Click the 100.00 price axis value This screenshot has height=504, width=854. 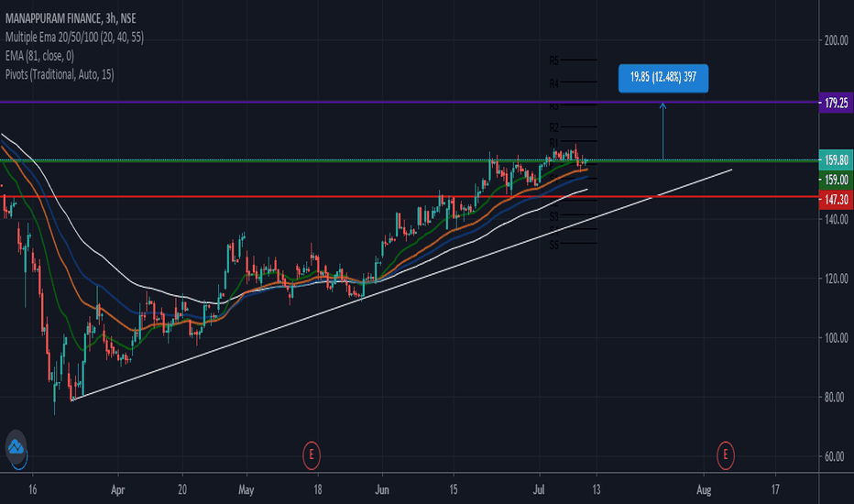pyautogui.click(x=836, y=338)
